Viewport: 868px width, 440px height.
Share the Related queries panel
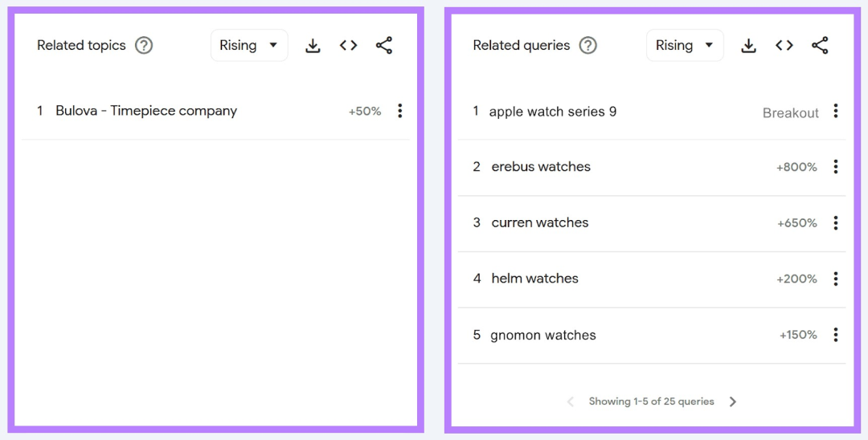point(819,45)
